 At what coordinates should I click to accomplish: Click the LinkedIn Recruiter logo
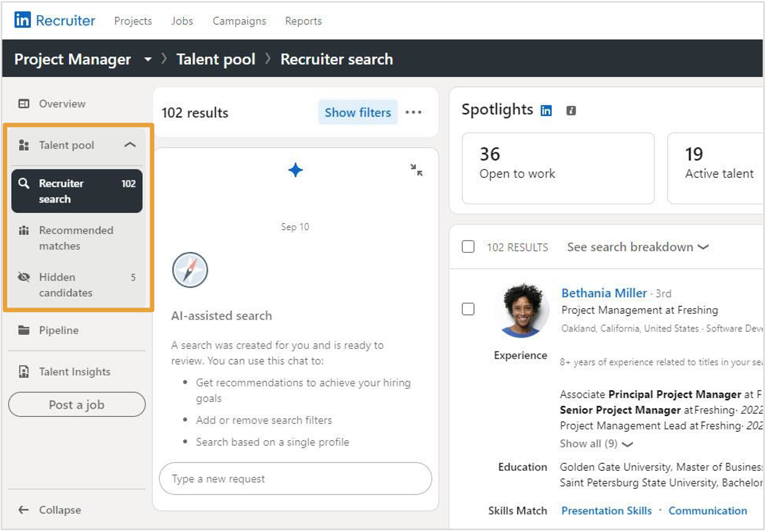tap(54, 20)
